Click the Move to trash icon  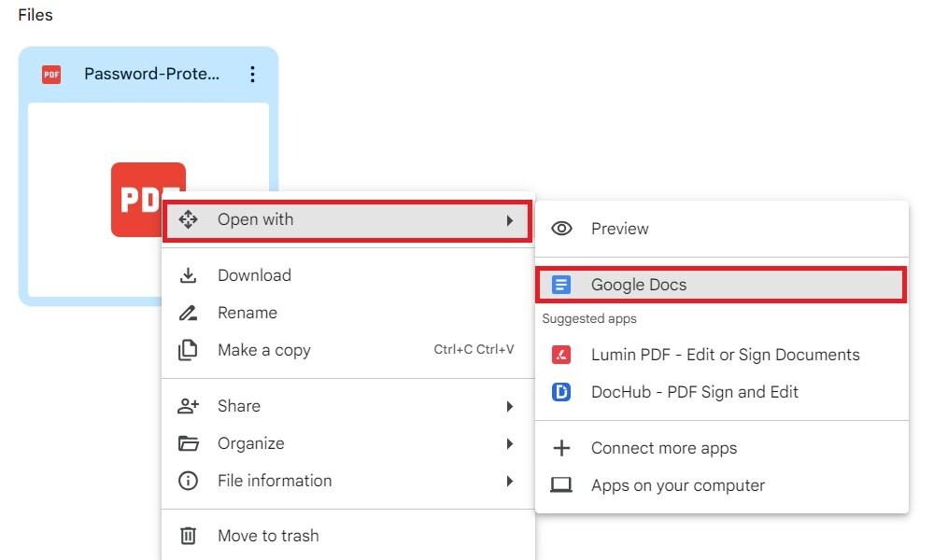coord(189,536)
